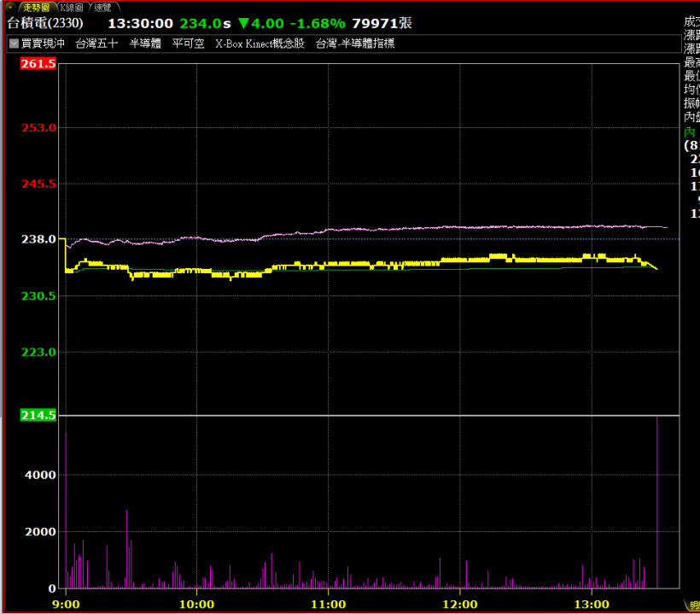Image resolution: width=700 pixels, height=614 pixels.
Task: Click the round dropdown icon at top-left
Action: (x=9, y=6)
